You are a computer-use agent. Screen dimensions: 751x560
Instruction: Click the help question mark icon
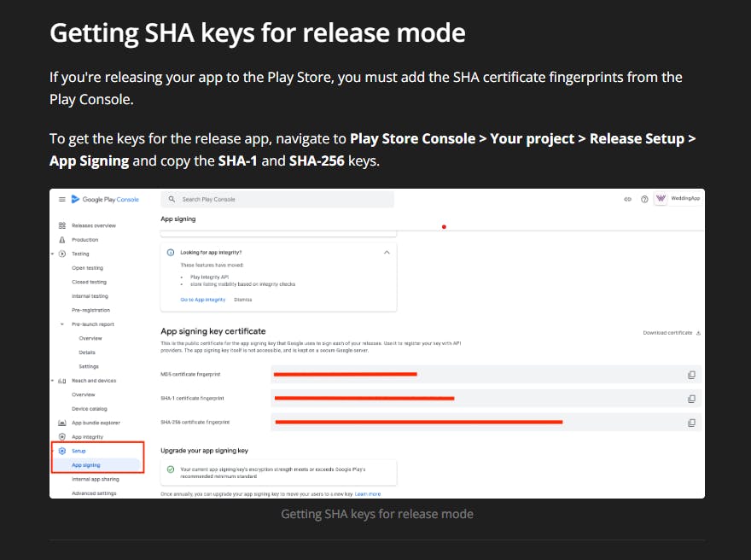pos(644,199)
